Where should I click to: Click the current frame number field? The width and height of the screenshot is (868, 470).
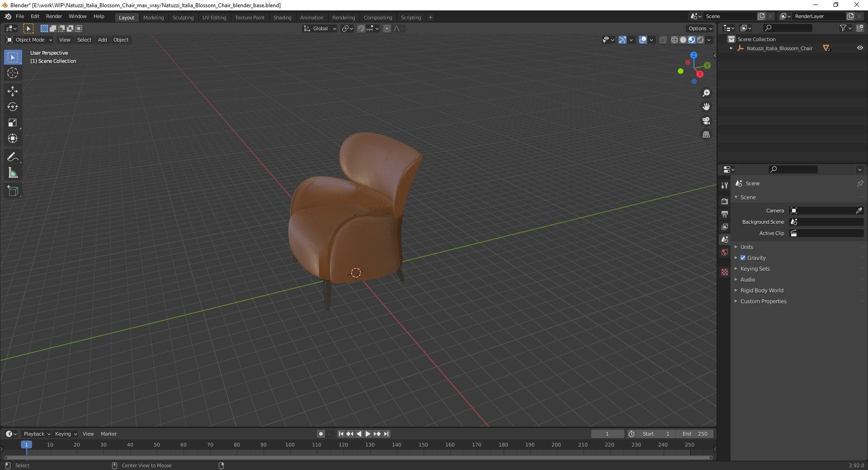pyautogui.click(x=607, y=434)
